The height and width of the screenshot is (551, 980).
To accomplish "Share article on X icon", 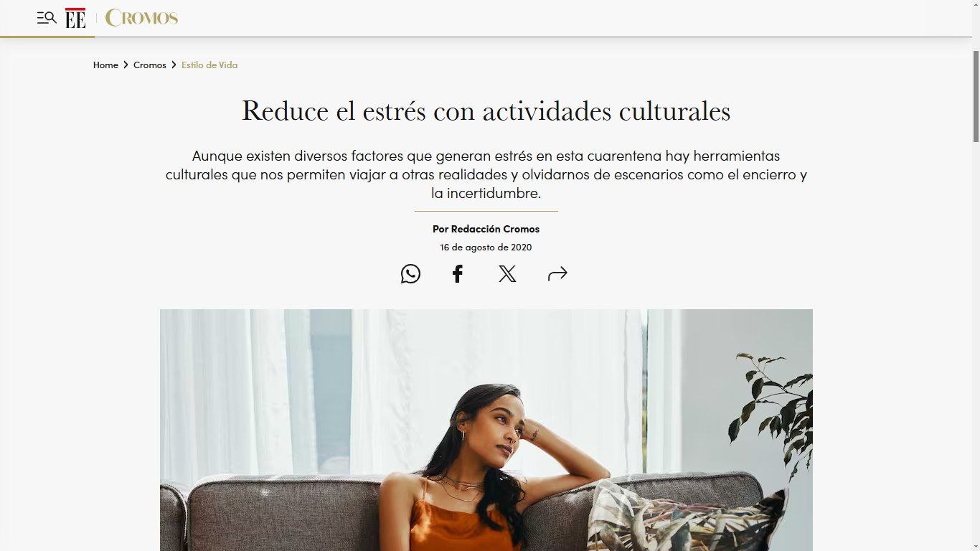I will coord(507,273).
